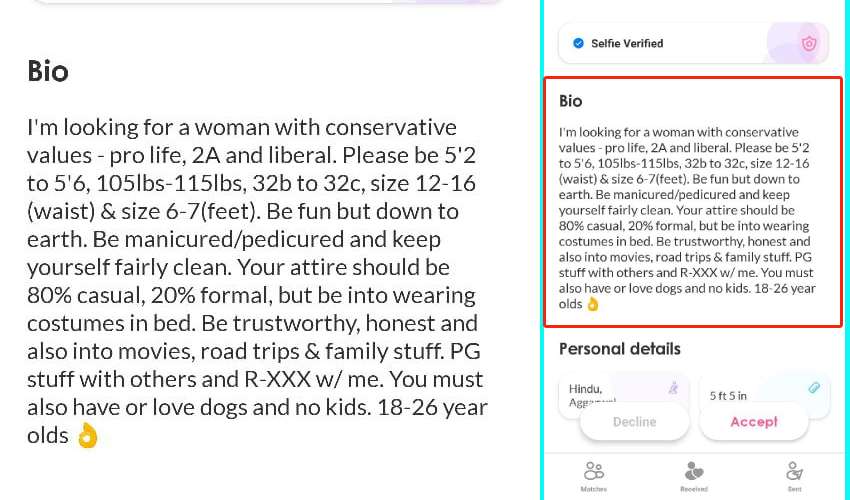The width and height of the screenshot is (850, 500).
Task: Open the Matches icon in bottom navigation
Action: point(594,471)
